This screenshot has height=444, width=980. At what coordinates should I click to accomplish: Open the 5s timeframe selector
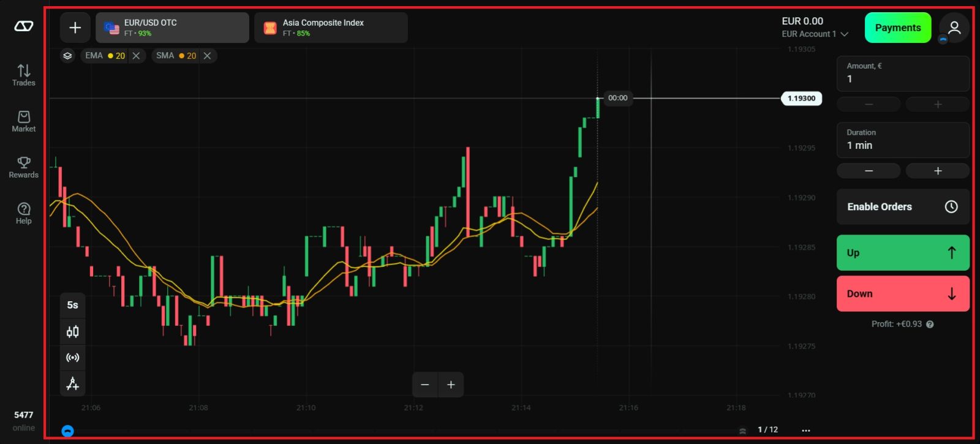[72, 305]
